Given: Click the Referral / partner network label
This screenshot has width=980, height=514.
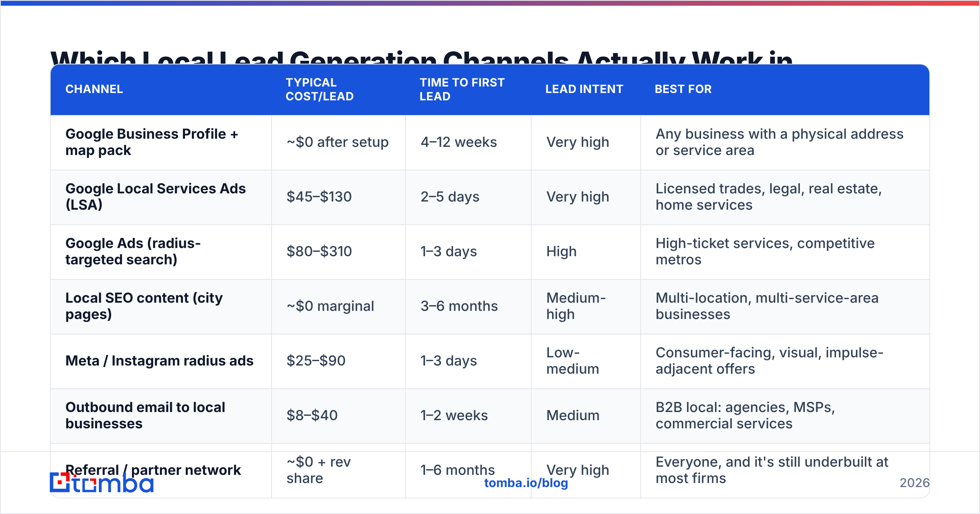Looking at the screenshot, I should (153, 470).
